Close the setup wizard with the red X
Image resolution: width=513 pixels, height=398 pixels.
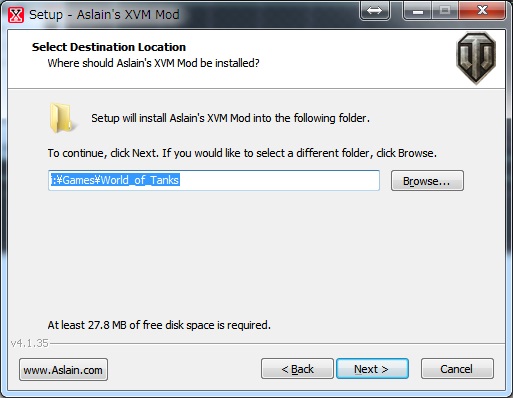[x=482, y=11]
